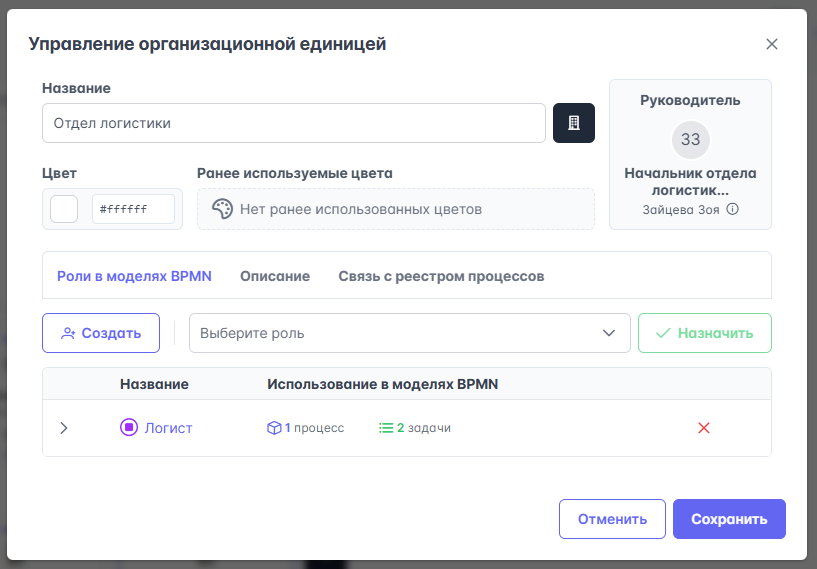Click the cube icon for 1 процесс
Viewport: 817px width, 569px height.
click(x=274, y=428)
